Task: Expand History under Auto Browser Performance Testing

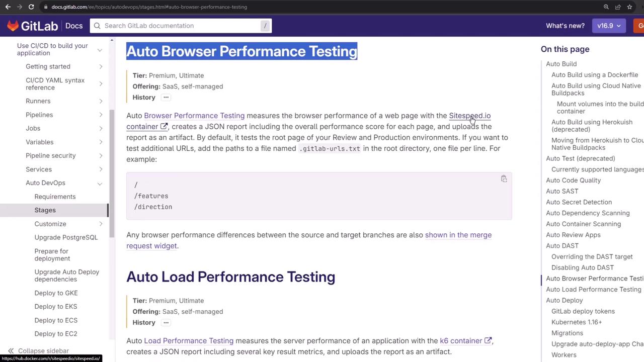Action: pos(166,98)
